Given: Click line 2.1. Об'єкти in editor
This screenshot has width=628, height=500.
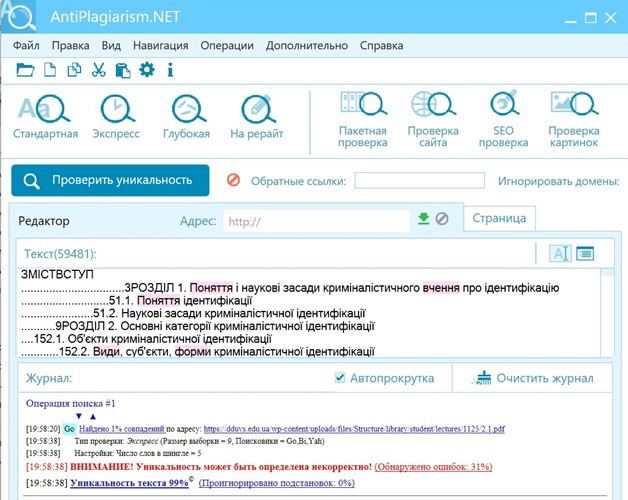Looking at the screenshot, I should (146, 339).
